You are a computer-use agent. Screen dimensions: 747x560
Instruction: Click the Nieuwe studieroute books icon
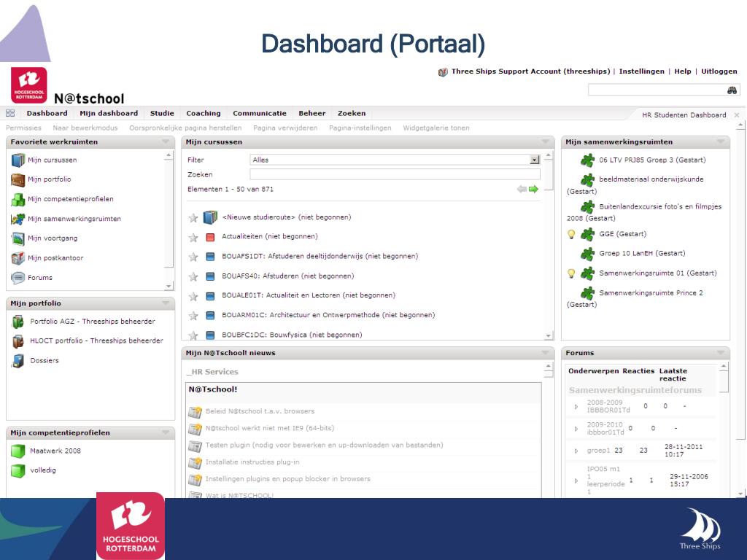[210, 217]
